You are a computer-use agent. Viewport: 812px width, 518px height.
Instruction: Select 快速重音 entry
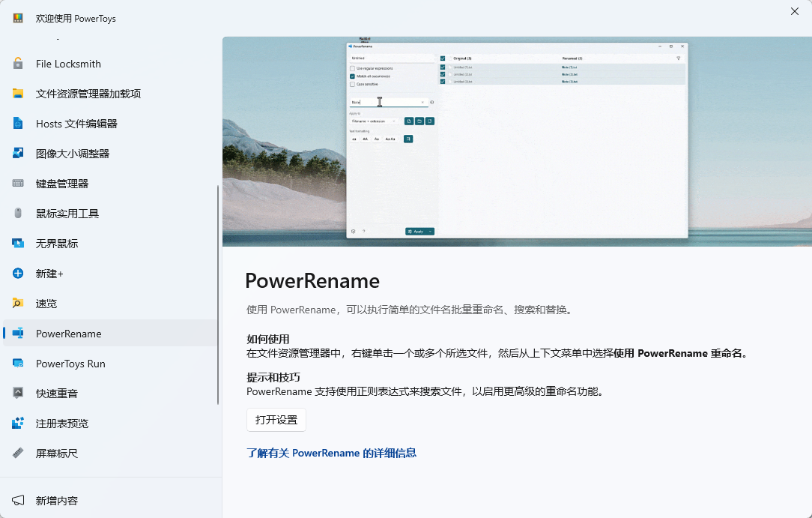pyautogui.click(x=110, y=393)
